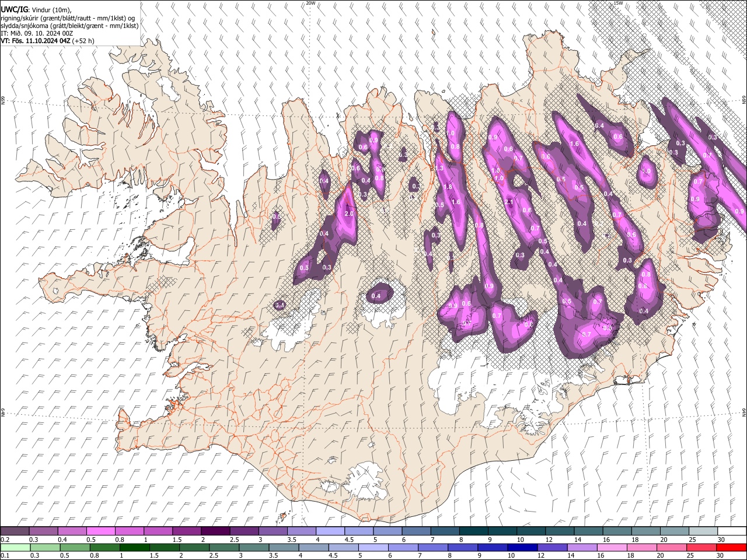Select the darkest purple 2 swatch in upper legend
Viewport: 747px width, 560px height.
coord(215,531)
